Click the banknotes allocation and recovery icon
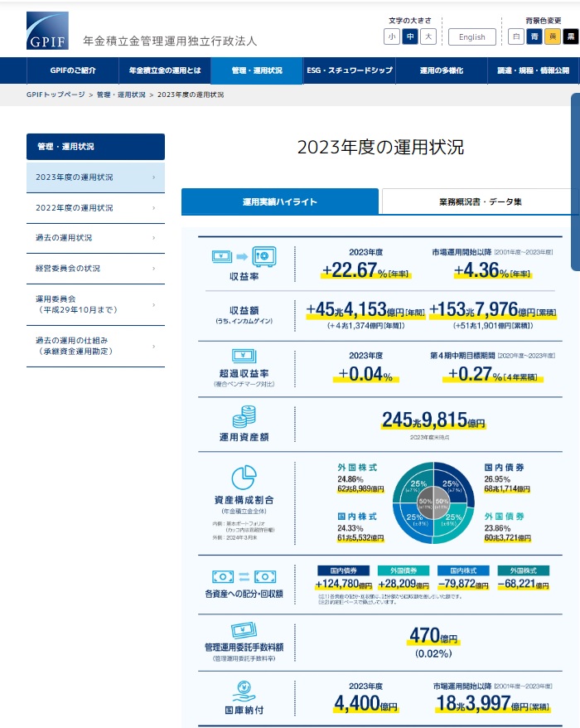The image size is (580, 728). tap(244, 576)
